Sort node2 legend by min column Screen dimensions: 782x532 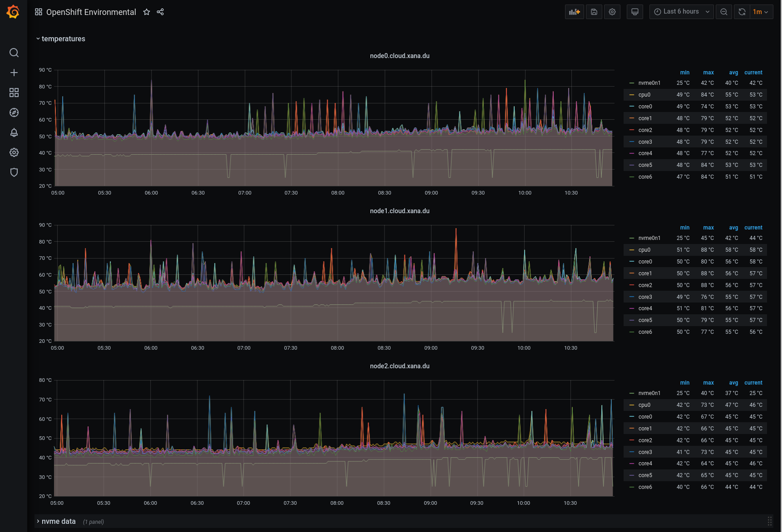(684, 383)
